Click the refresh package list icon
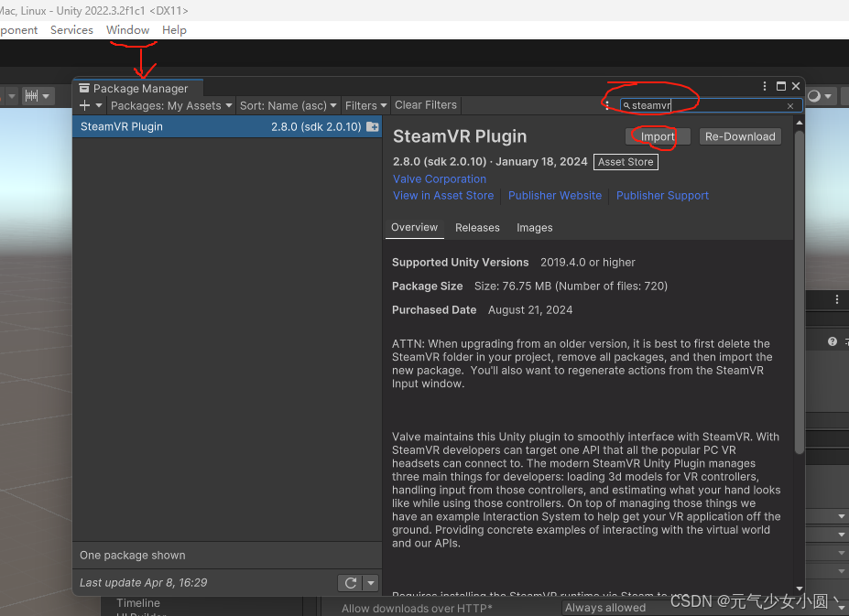This screenshot has height=616, width=849. pyautogui.click(x=351, y=583)
